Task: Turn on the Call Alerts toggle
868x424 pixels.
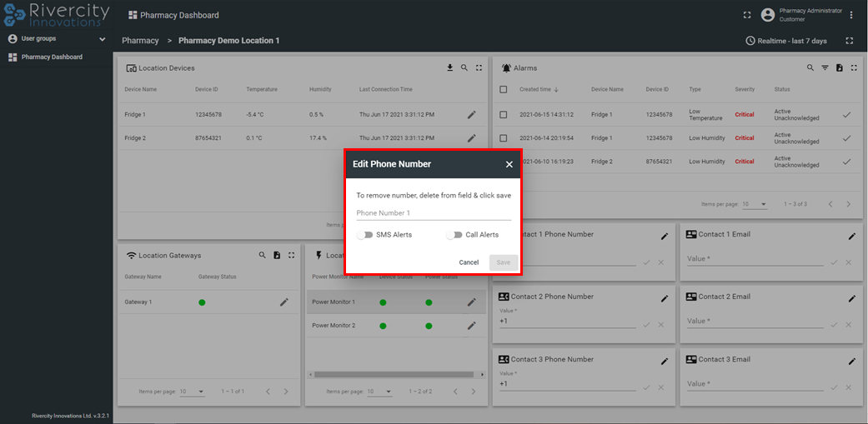Action: click(454, 235)
